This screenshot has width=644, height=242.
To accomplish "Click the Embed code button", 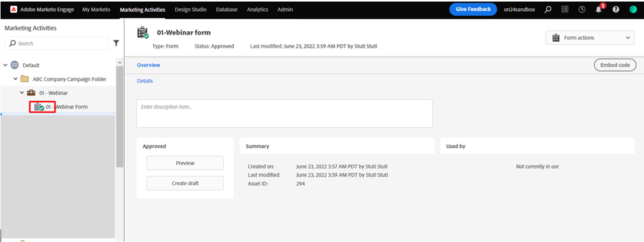I will pos(615,65).
